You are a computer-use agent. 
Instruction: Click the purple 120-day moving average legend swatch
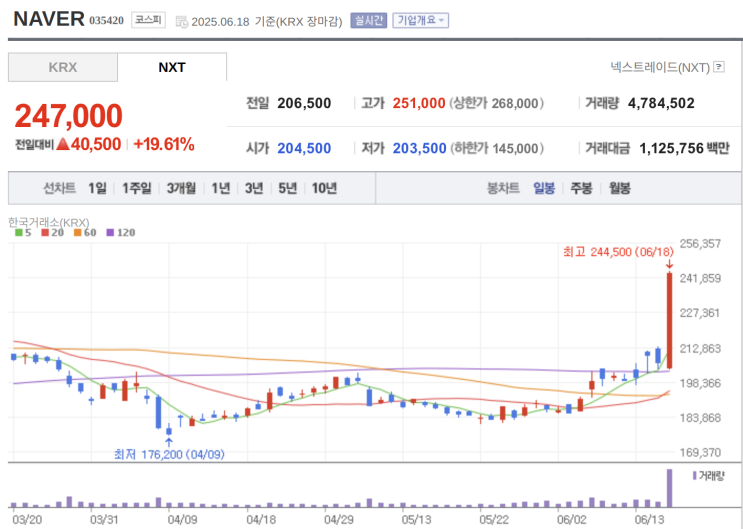point(110,233)
